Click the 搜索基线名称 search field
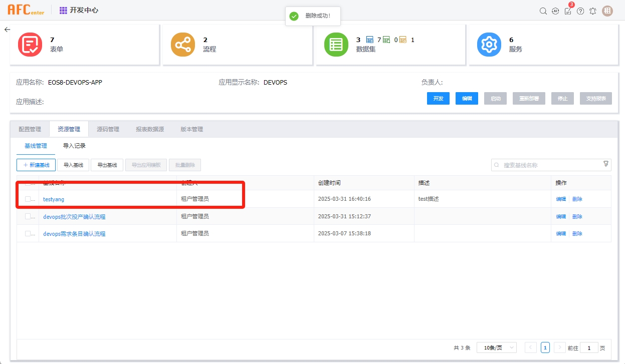This screenshot has width=625, height=364. point(549,165)
